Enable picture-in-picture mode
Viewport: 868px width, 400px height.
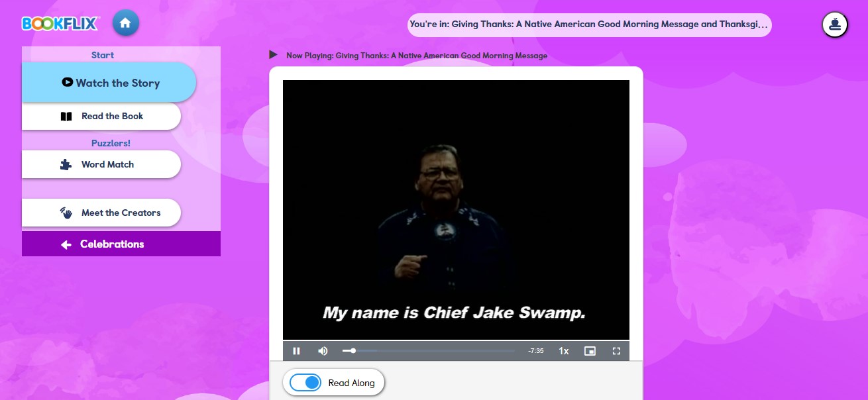[590, 351]
